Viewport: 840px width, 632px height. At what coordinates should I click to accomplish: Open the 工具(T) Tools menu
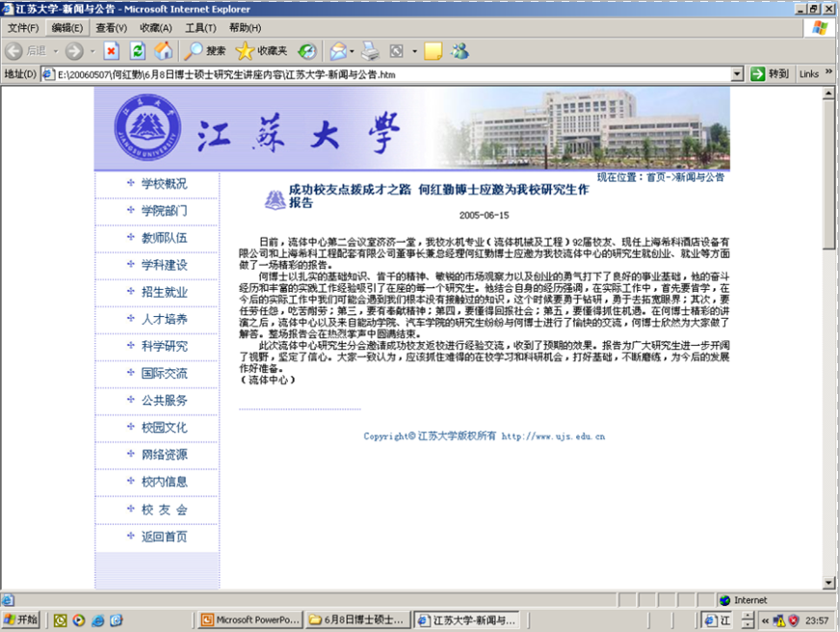point(200,28)
